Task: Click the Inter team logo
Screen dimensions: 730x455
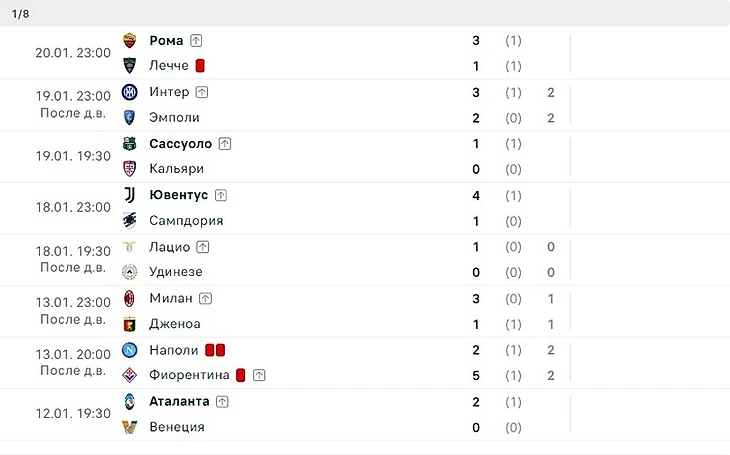Action: [x=129, y=92]
